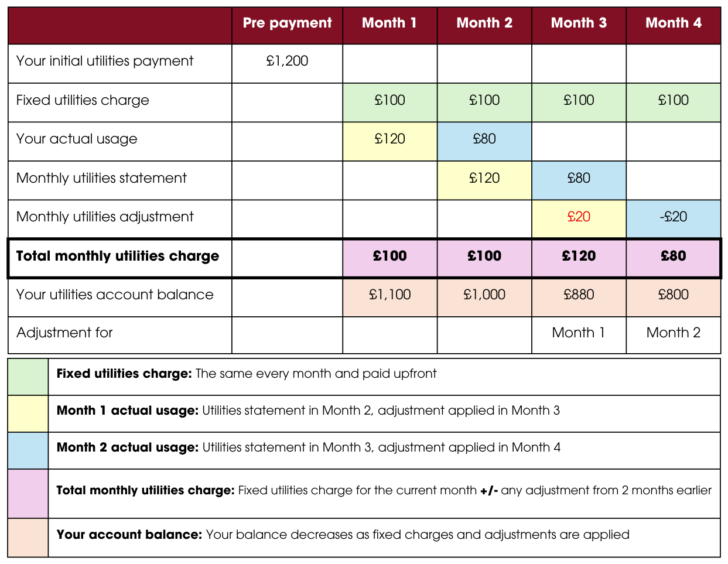
Task: Click the Total monthly utilities charge row label
Action: coord(118,257)
